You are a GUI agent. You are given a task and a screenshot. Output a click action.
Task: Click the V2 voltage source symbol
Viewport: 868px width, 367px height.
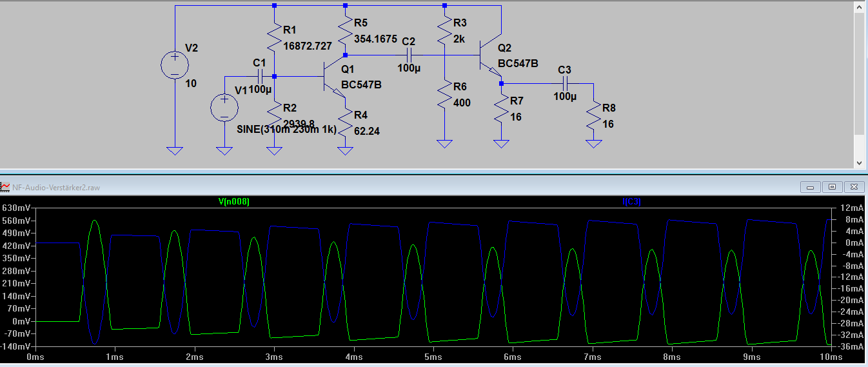click(x=175, y=66)
